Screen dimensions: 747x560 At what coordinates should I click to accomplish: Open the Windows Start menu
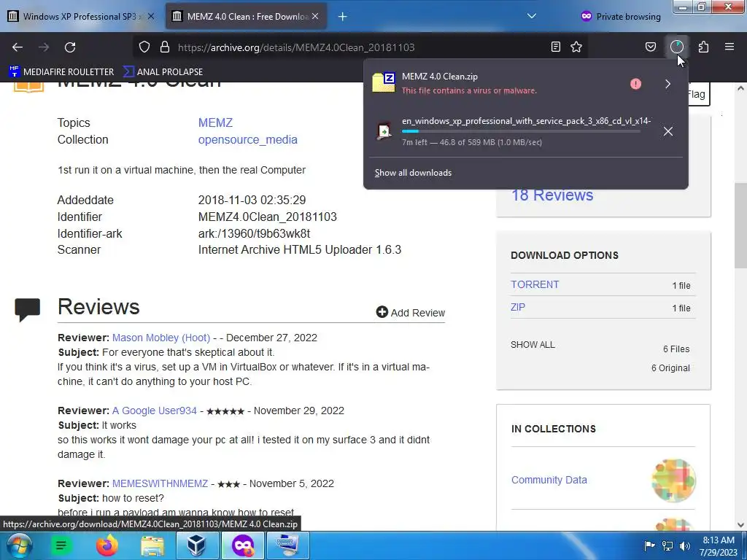point(19,545)
